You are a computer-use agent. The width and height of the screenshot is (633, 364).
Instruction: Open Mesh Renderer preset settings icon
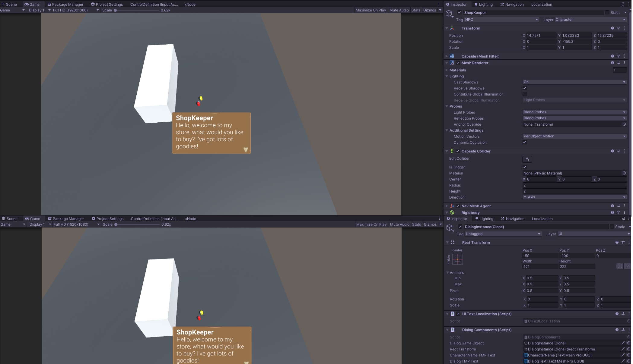coord(618,63)
